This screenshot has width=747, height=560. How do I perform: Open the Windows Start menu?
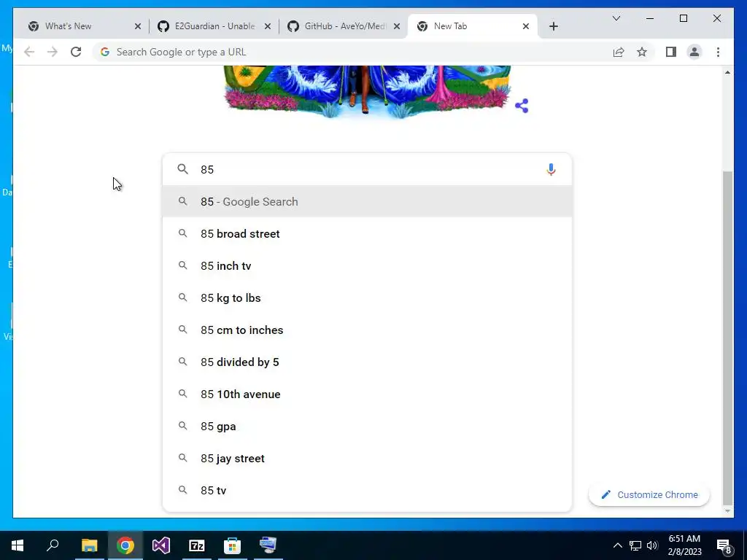point(18,545)
